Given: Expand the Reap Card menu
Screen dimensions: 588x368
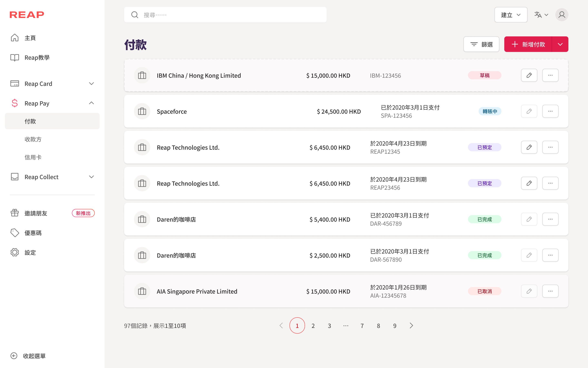Looking at the screenshot, I should click(52, 84).
